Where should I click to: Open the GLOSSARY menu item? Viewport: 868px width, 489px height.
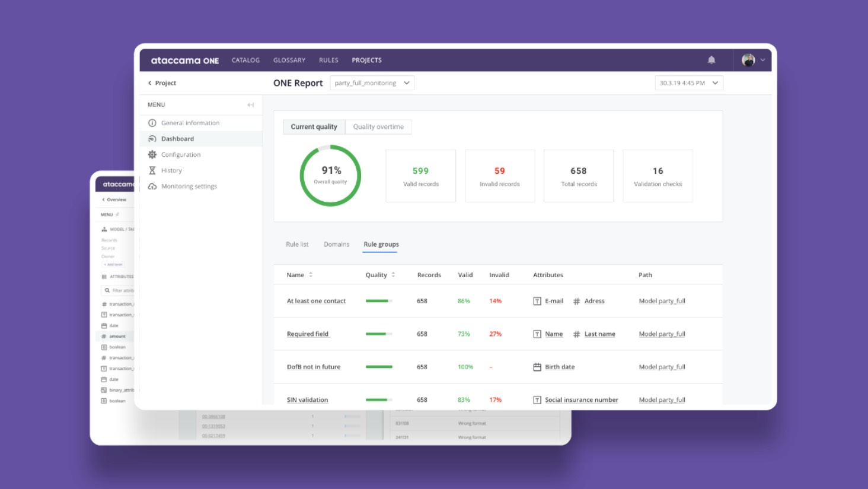click(289, 60)
